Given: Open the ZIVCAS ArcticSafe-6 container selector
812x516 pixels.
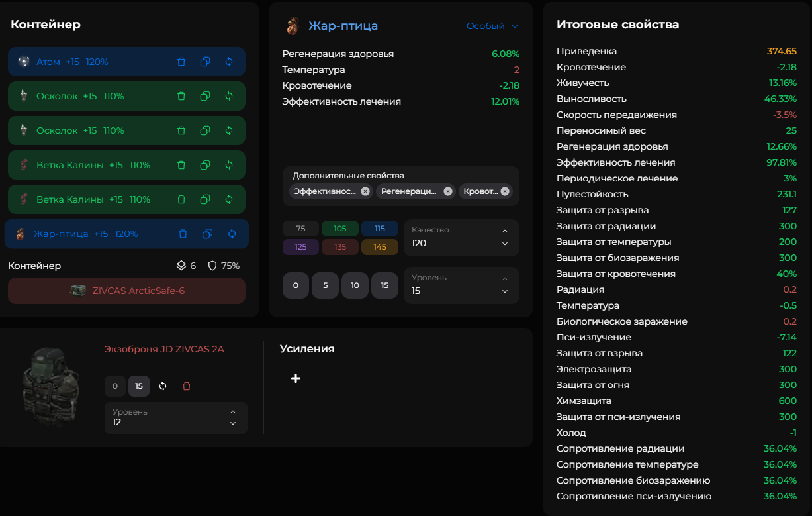Looking at the screenshot, I should pos(126,291).
